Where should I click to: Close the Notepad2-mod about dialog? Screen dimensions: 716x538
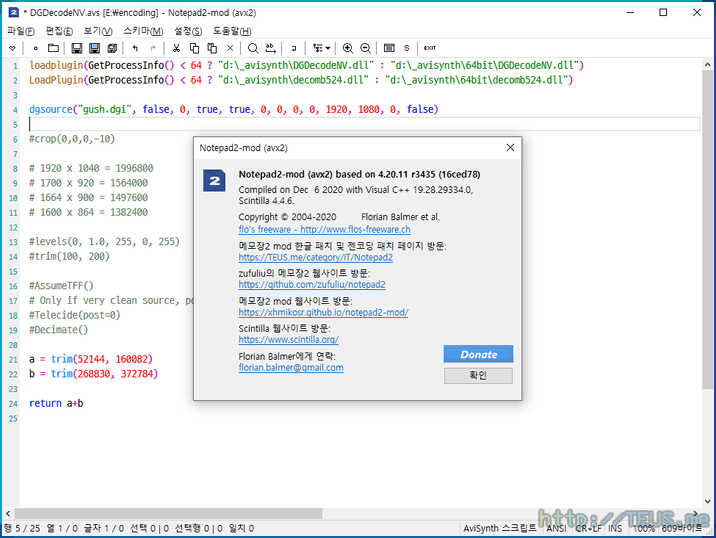tap(510, 148)
